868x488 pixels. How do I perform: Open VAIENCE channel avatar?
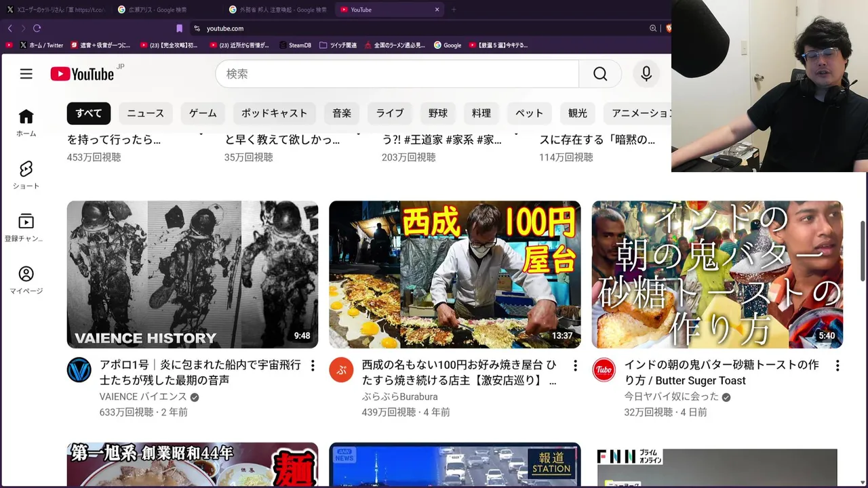pyautogui.click(x=79, y=370)
